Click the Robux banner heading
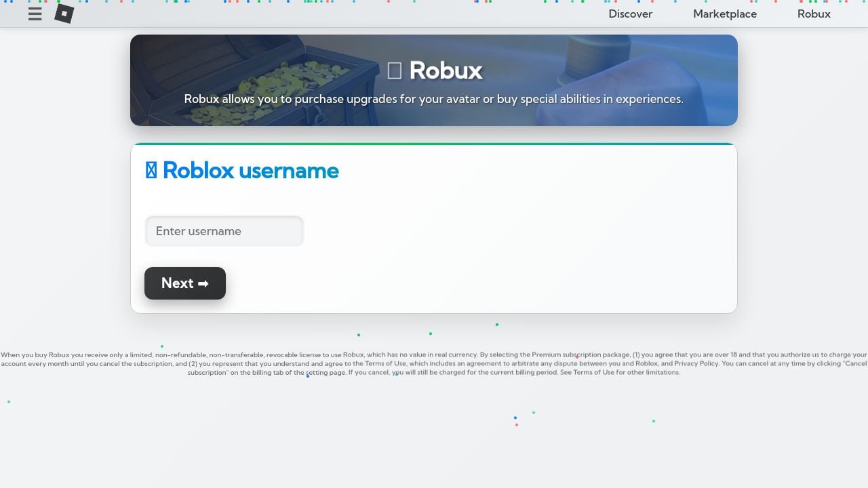 click(435, 70)
